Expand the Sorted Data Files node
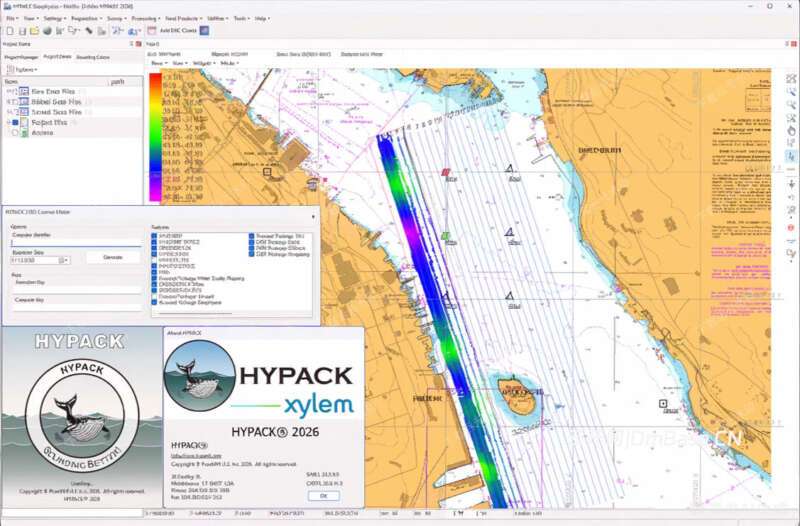Screen dimensions: 800x526 [x=9, y=112]
